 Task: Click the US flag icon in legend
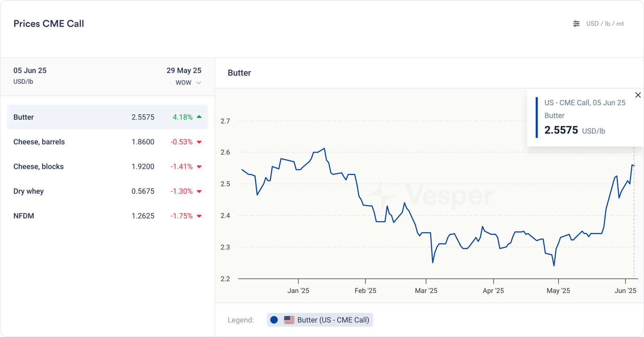point(289,320)
